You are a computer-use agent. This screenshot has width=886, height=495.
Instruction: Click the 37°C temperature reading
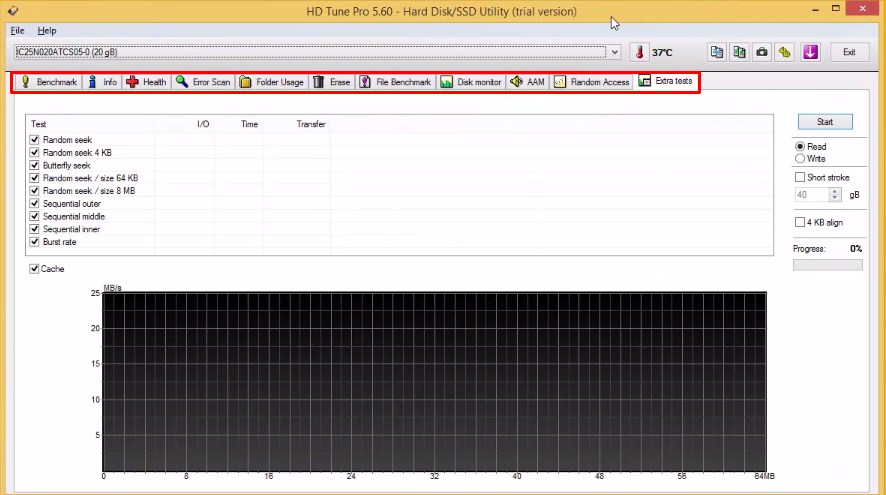[x=662, y=53]
